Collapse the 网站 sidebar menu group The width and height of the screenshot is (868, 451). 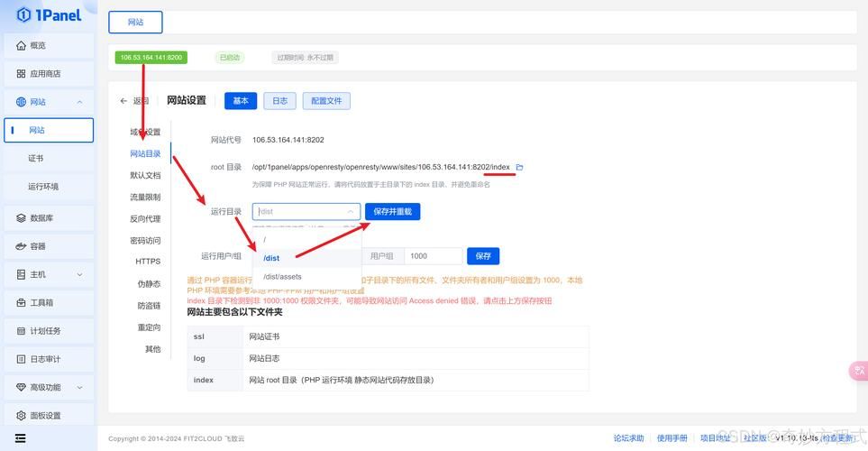click(x=79, y=103)
